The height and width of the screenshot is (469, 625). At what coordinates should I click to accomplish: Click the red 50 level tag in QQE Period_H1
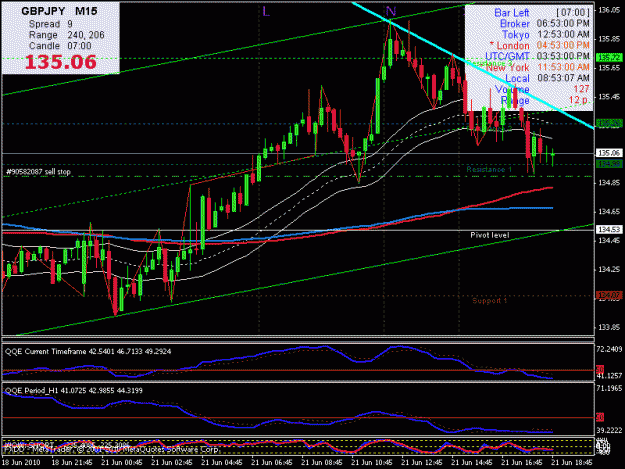click(600, 417)
